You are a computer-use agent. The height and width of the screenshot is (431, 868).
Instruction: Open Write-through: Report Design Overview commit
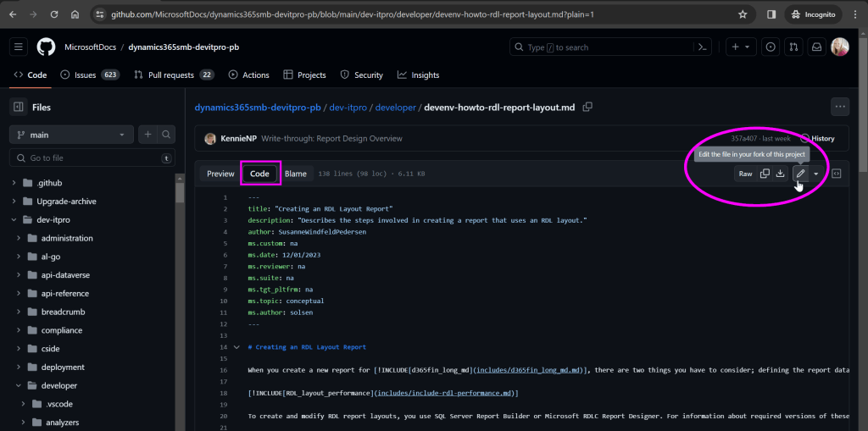(x=331, y=138)
